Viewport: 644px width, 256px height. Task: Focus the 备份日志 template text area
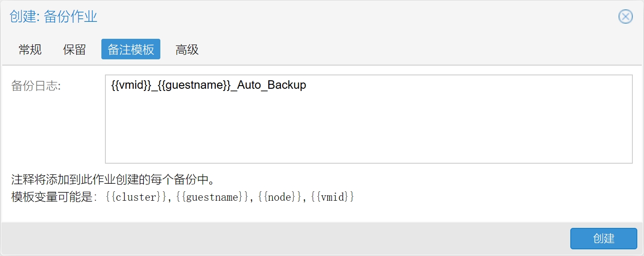[x=369, y=119]
